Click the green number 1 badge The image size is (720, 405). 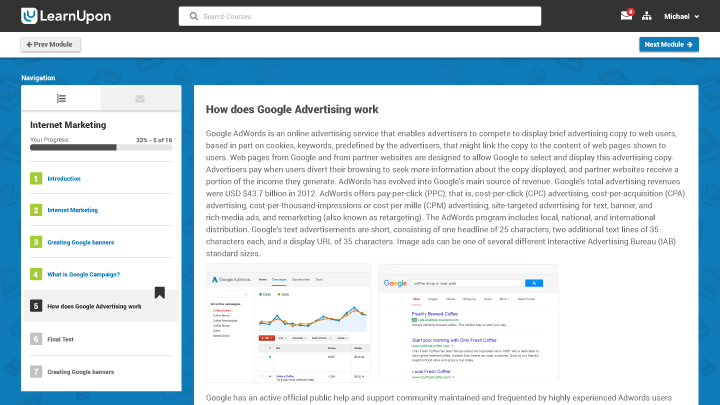pyautogui.click(x=36, y=178)
